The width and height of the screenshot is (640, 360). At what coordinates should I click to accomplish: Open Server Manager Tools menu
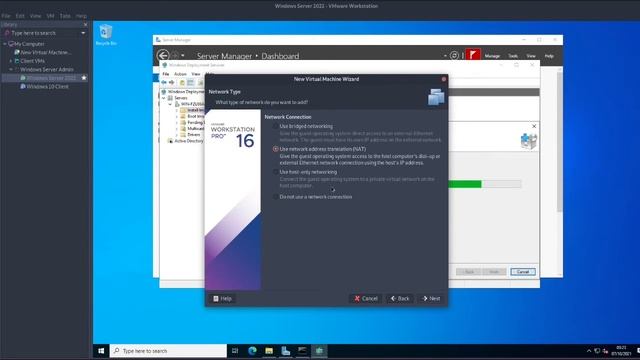point(513,56)
